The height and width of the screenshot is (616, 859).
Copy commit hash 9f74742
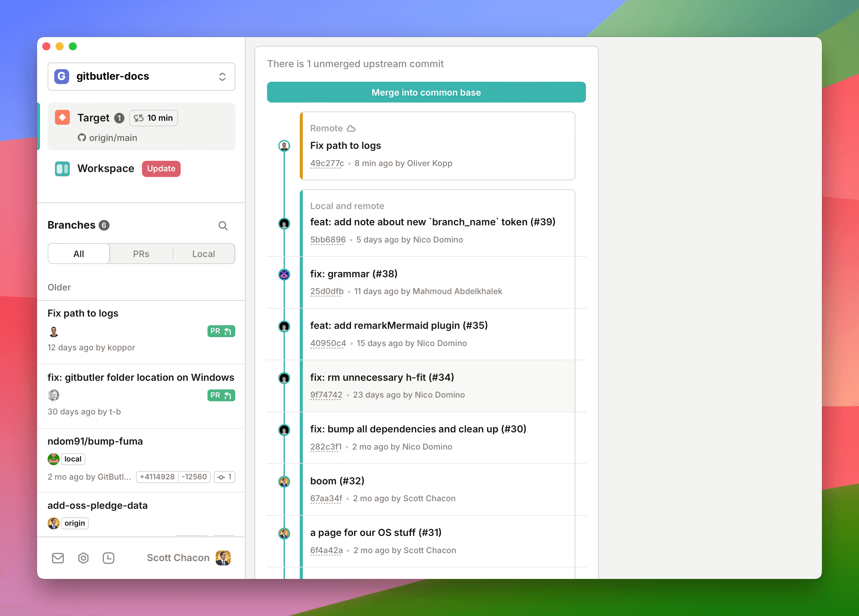(x=326, y=395)
